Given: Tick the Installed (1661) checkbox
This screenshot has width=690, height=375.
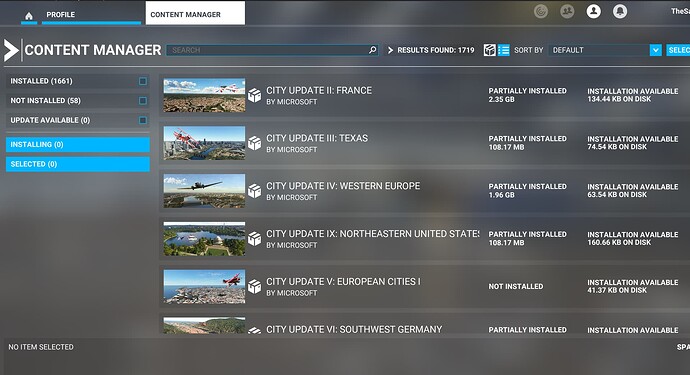Looking at the screenshot, I should (143, 81).
